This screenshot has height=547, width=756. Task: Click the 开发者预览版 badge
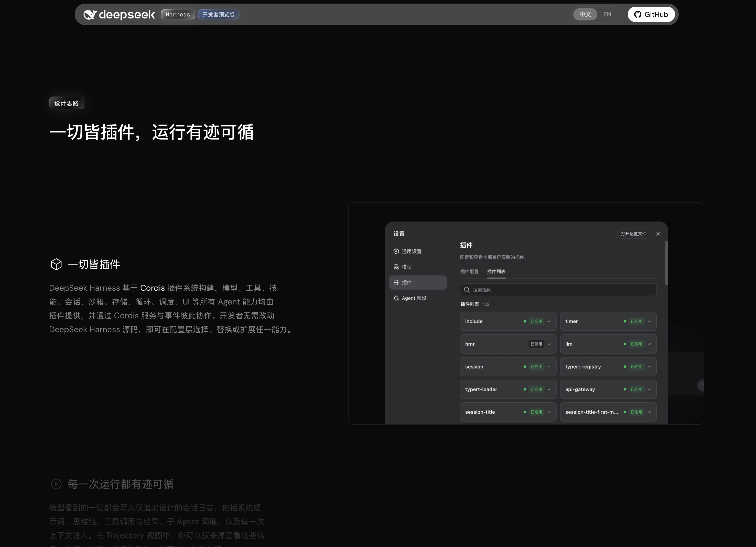coord(218,14)
